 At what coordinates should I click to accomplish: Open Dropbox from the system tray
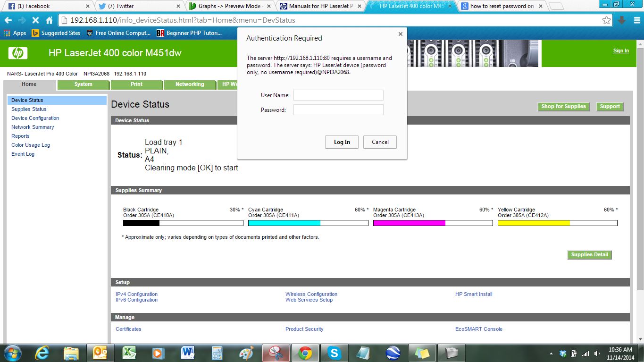tap(563, 353)
